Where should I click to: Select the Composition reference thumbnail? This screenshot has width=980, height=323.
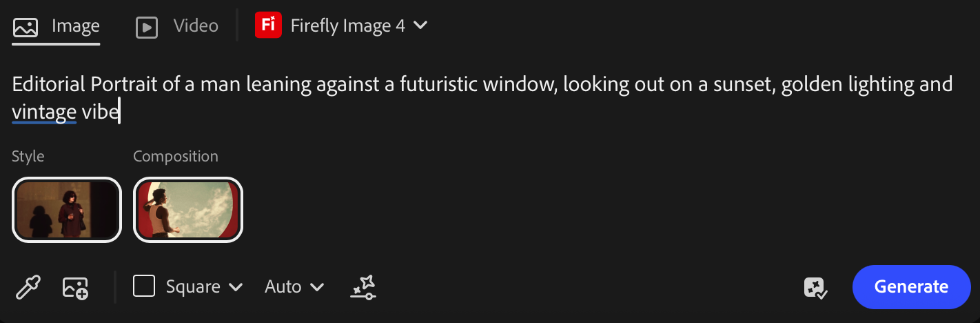[188, 210]
